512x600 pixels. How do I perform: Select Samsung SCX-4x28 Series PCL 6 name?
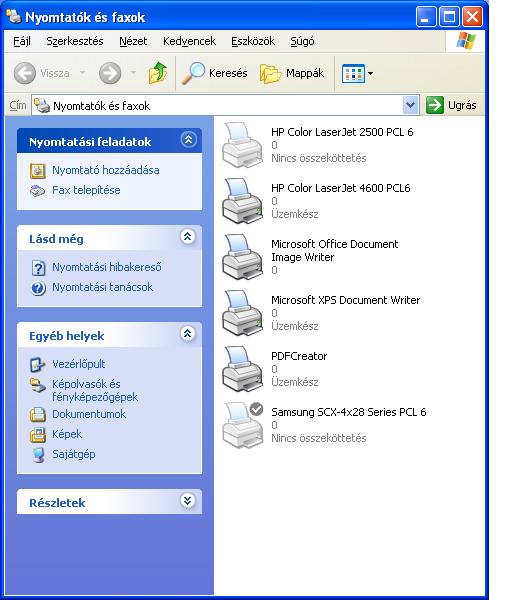(x=349, y=412)
